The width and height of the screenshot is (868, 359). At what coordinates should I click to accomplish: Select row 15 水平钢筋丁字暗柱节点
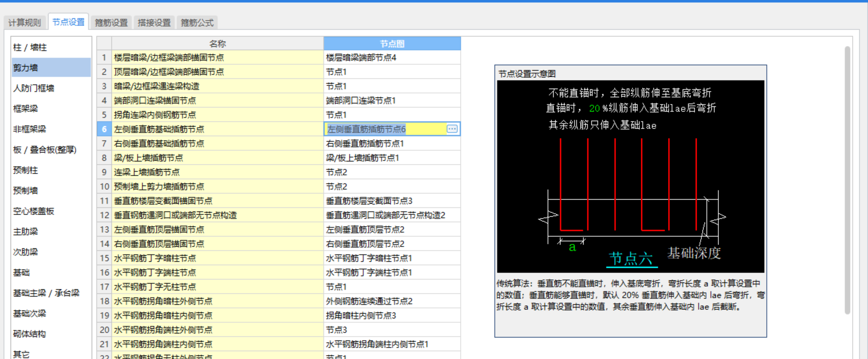[x=218, y=258]
